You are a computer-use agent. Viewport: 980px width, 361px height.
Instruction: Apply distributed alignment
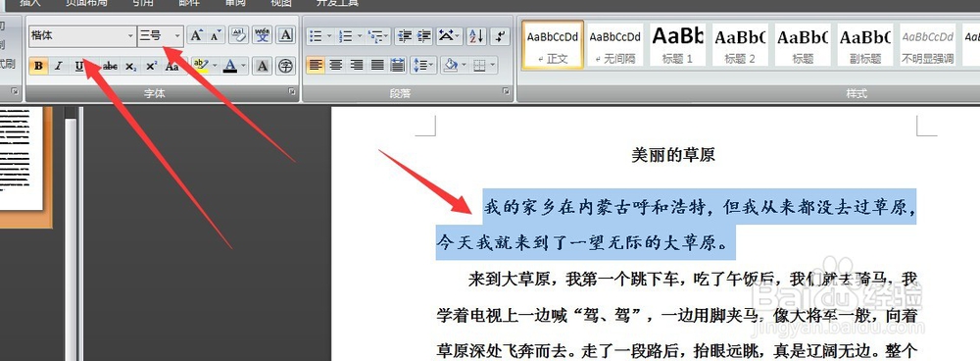[398, 65]
